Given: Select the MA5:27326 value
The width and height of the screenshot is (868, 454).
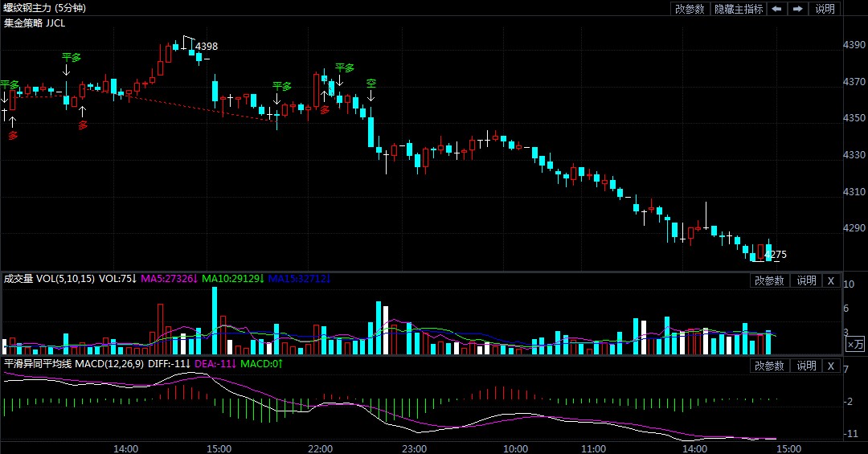Looking at the screenshot, I should [x=169, y=279].
